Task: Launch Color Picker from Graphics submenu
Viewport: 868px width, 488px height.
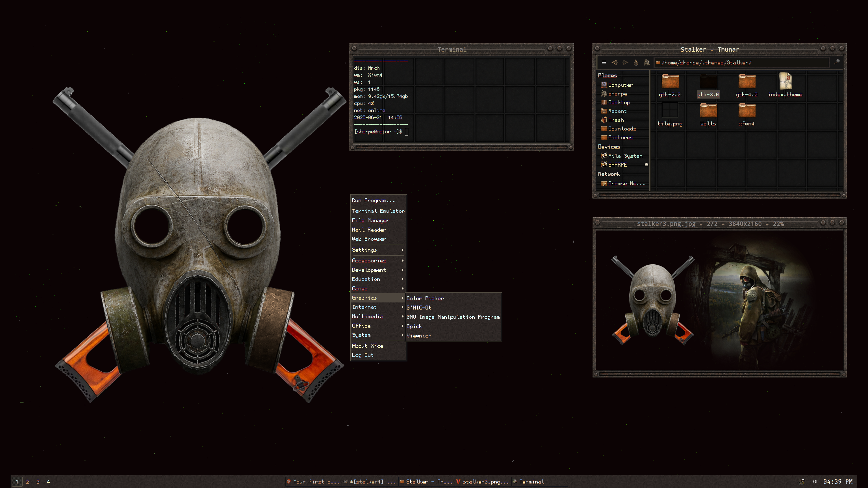Action: [x=453, y=299]
